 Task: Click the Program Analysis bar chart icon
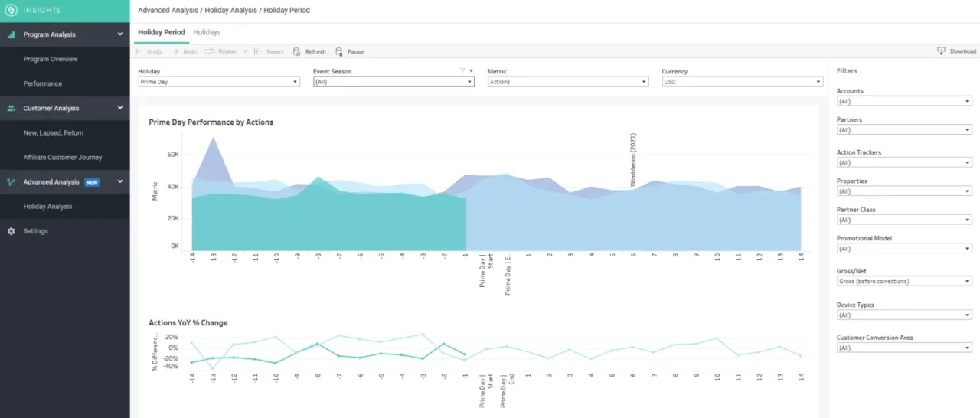click(x=11, y=34)
